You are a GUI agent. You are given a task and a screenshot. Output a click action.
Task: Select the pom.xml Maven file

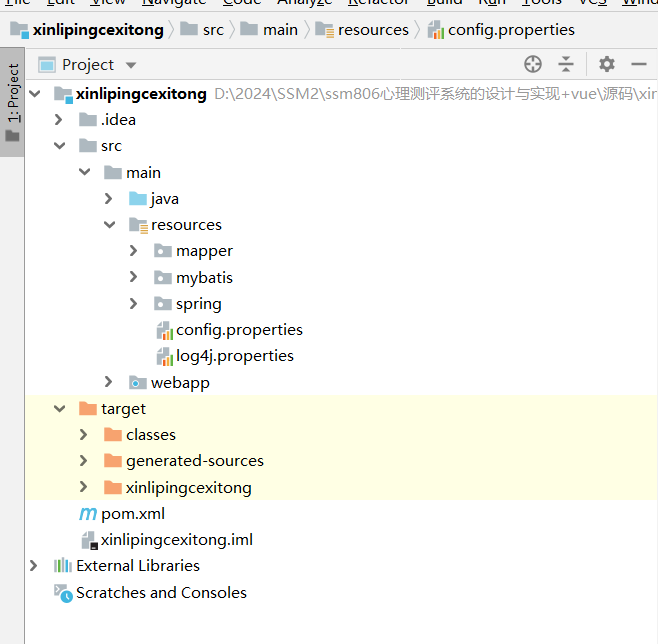(132, 514)
